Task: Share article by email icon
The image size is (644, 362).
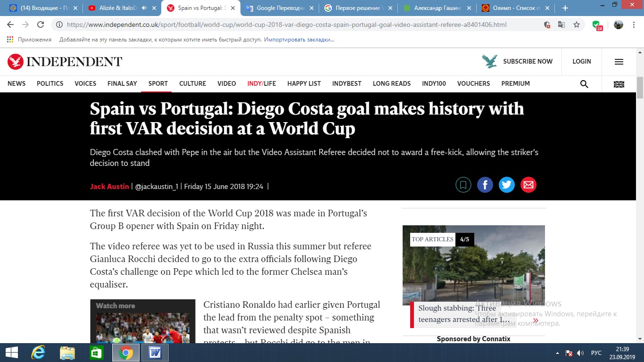Action: pyautogui.click(x=528, y=185)
